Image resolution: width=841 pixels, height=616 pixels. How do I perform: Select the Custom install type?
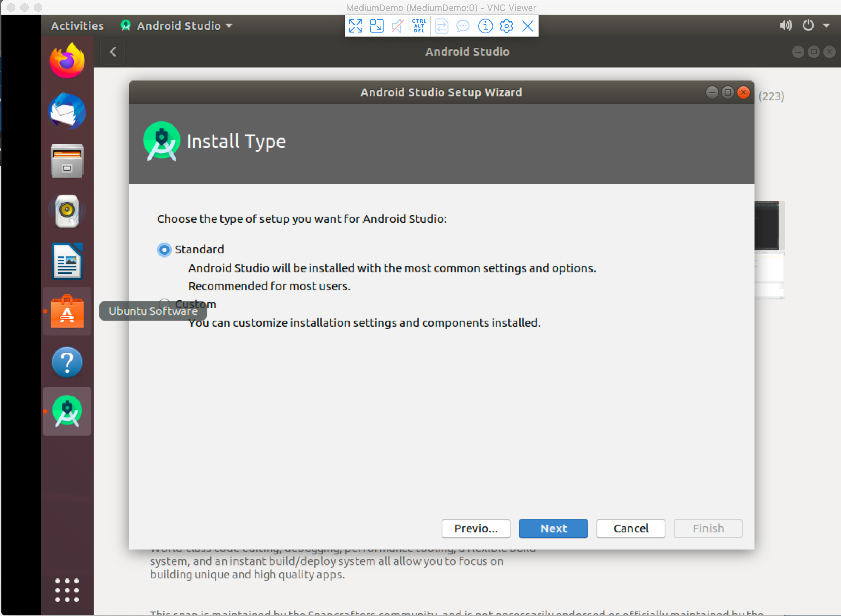pyautogui.click(x=165, y=304)
